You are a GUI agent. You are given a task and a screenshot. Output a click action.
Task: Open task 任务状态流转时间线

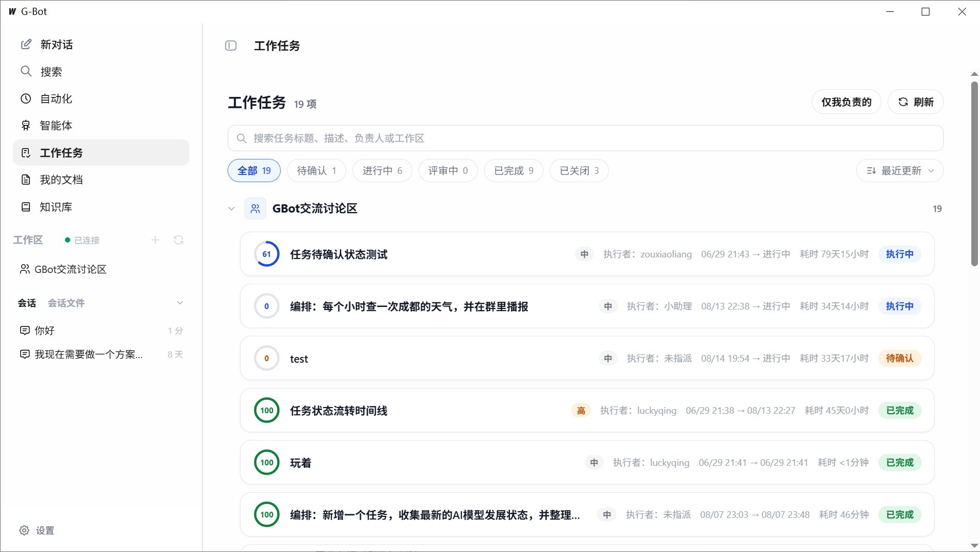(587, 410)
